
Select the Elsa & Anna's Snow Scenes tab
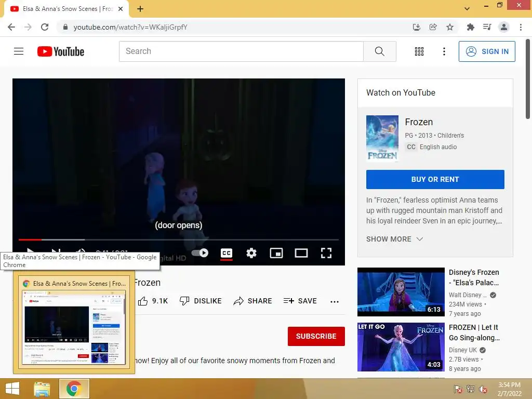pyautogui.click(x=66, y=9)
